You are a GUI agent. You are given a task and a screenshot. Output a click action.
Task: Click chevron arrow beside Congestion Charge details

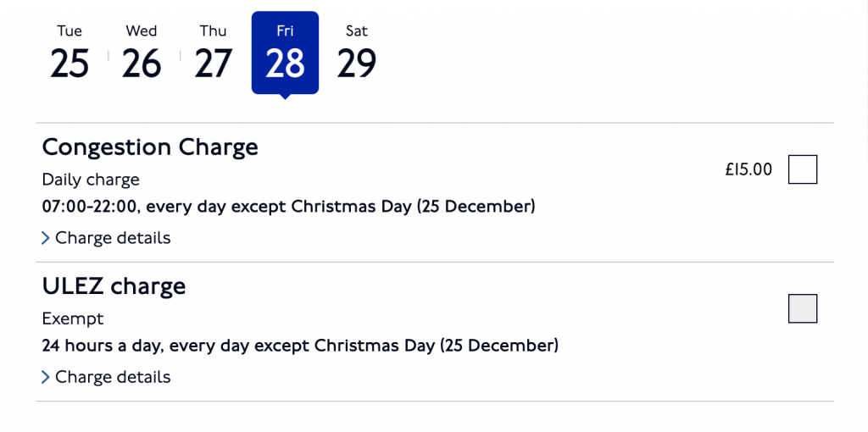click(46, 238)
